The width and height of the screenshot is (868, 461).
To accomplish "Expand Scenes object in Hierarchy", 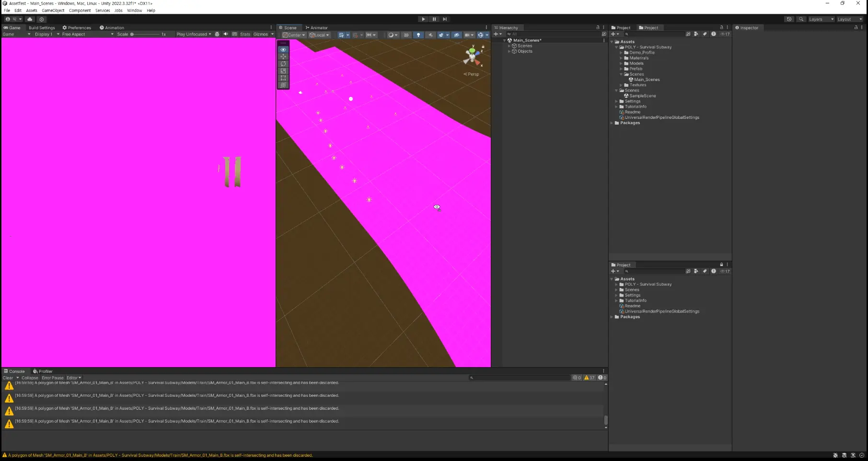I will click(x=509, y=46).
